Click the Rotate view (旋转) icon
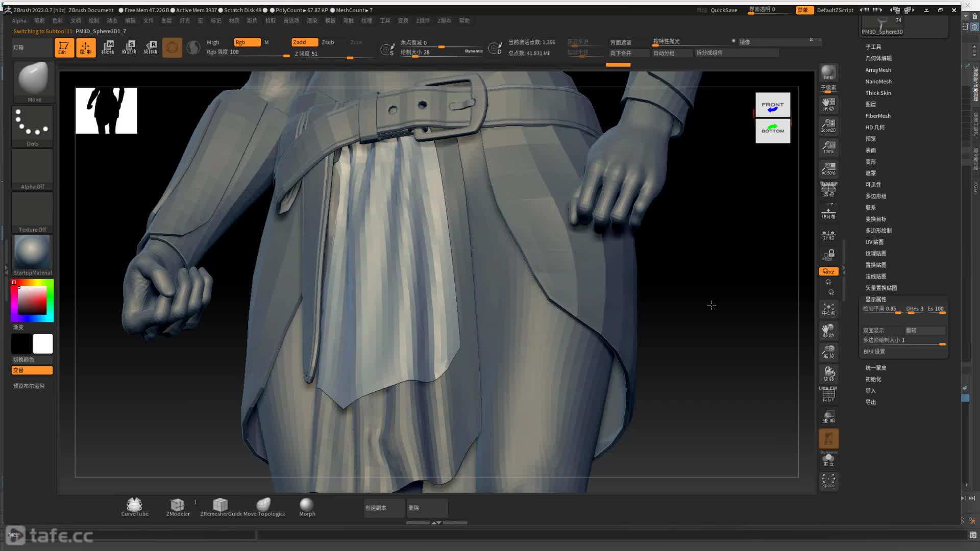 [x=828, y=374]
